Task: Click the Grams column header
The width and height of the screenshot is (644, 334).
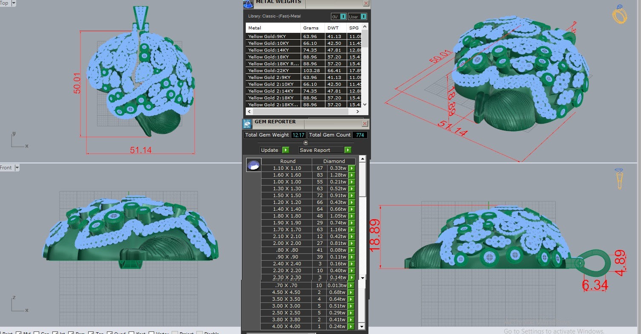Action: tap(311, 28)
